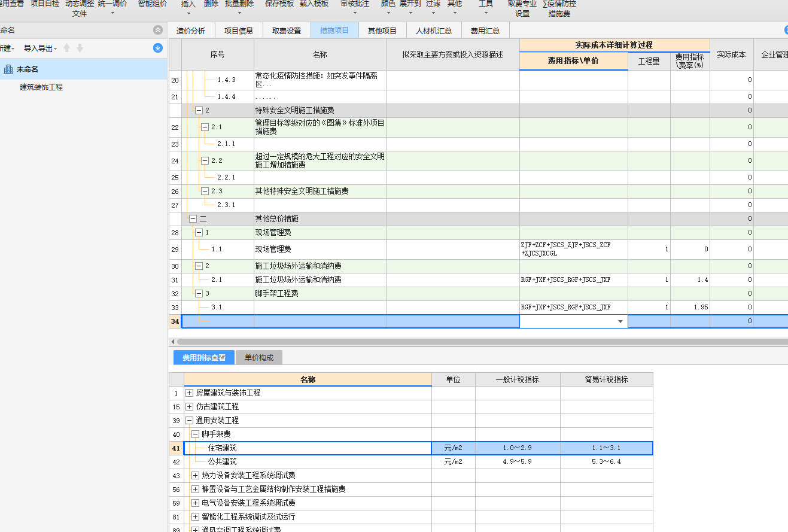Collapse the 脚手架费 node
The width and height of the screenshot is (788, 532).
coord(195,434)
